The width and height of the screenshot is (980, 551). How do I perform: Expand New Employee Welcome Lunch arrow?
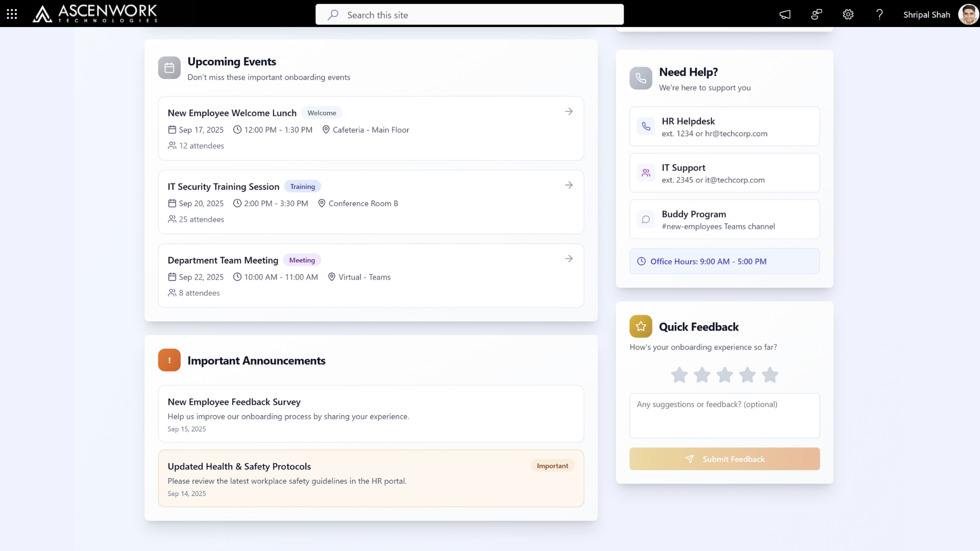[x=569, y=112]
